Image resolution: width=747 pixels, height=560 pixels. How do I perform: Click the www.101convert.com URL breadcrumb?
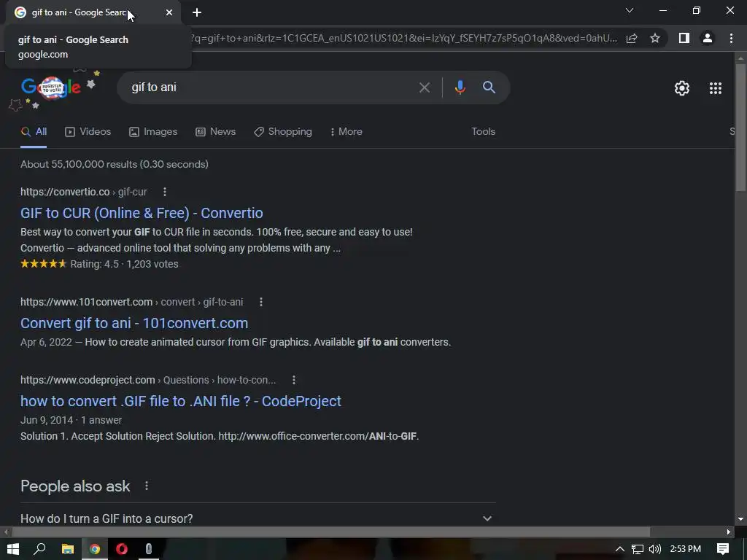coord(131,302)
